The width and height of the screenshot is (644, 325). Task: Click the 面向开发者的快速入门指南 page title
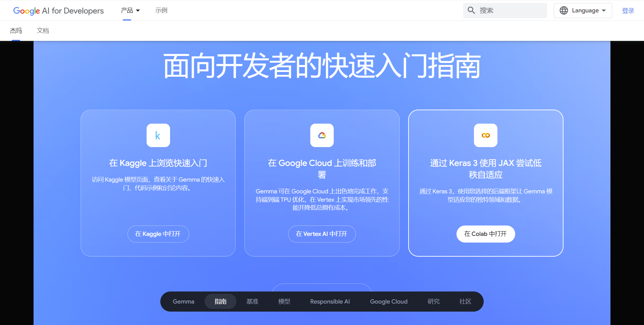click(x=322, y=66)
